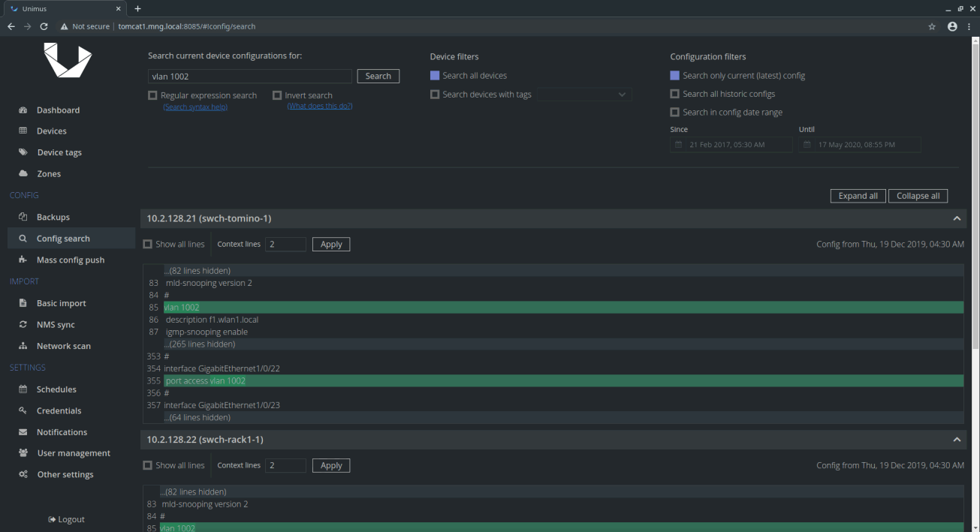Click the Zones cloud icon
Screen dimensions: 980x532
23,174
